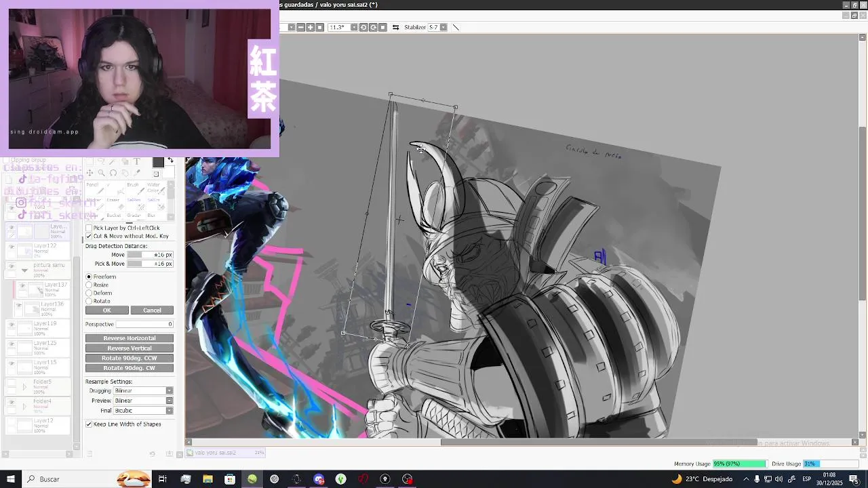Click the canvas horizontal scrollbar
The height and width of the screenshot is (488, 868).
tap(599, 443)
